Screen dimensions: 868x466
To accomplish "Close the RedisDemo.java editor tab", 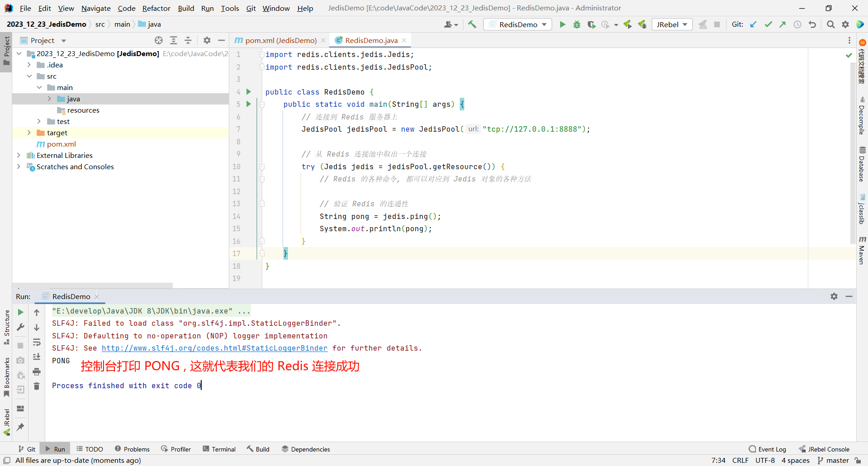I will 404,40.
